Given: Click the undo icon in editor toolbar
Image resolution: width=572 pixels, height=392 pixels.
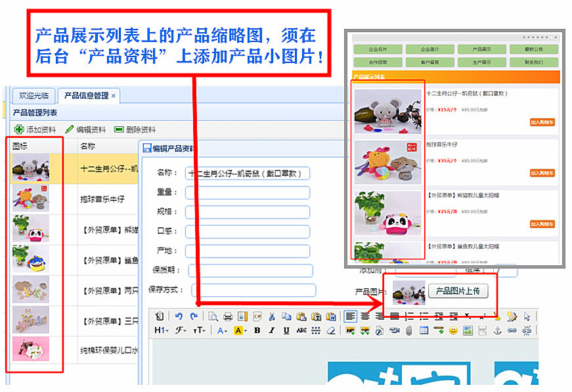Looking at the screenshot, I should (x=179, y=316).
